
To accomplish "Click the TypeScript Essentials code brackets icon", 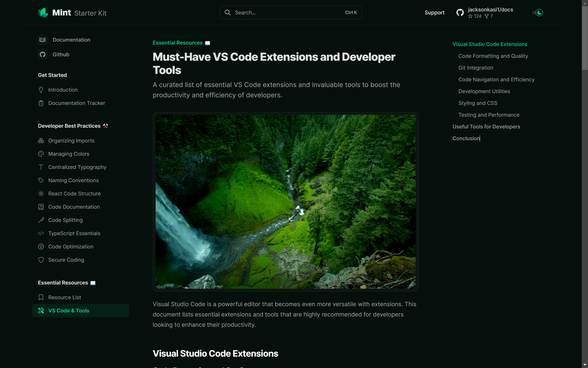I will coord(41,233).
